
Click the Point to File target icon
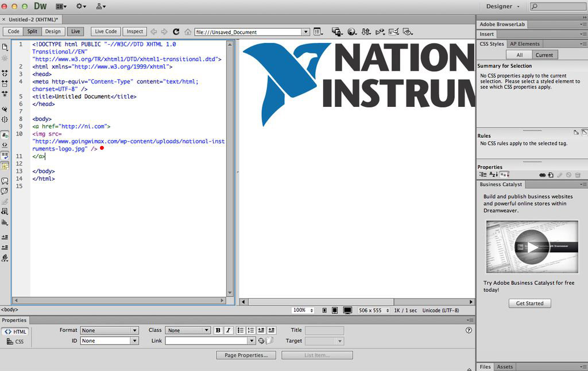click(261, 341)
